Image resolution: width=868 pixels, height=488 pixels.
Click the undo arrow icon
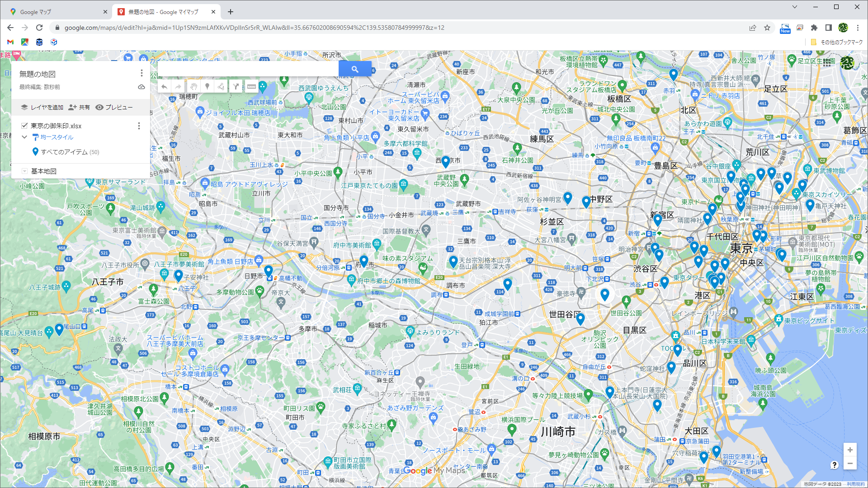pos(164,87)
